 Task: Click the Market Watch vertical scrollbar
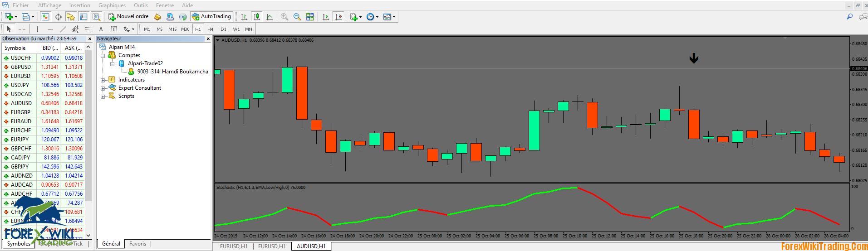pos(88,127)
